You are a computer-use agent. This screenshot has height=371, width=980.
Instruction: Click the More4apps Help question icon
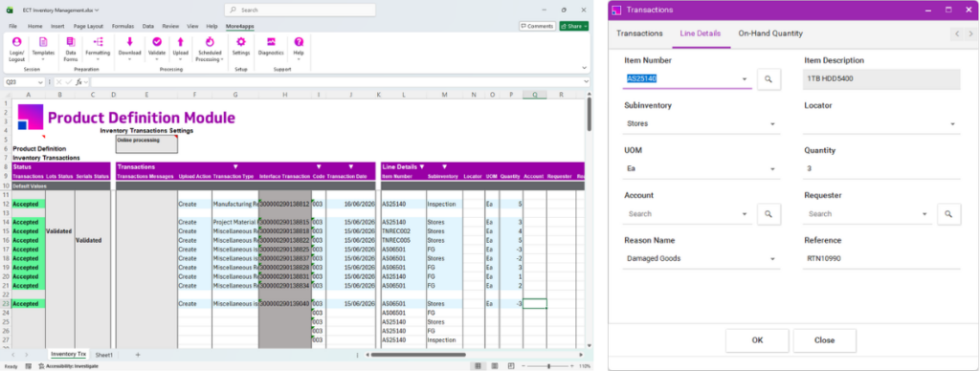[x=299, y=42]
